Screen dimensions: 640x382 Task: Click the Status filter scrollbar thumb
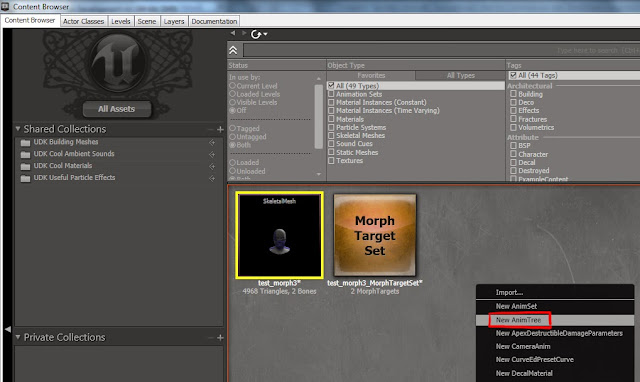coord(319,117)
